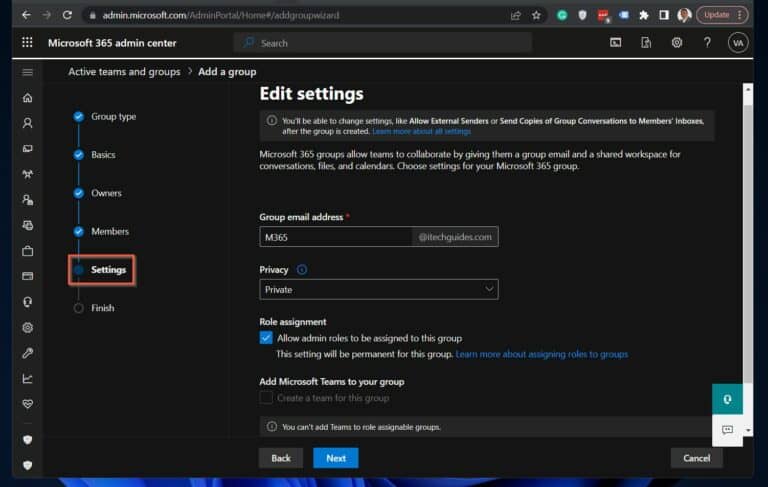Click the @itechguides.com domain suffix
The width and height of the screenshot is (768, 487).
coord(455,237)
